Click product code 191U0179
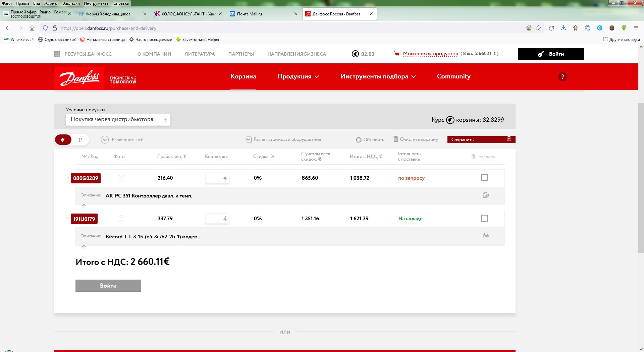644x352 pixels. [84, 219]
